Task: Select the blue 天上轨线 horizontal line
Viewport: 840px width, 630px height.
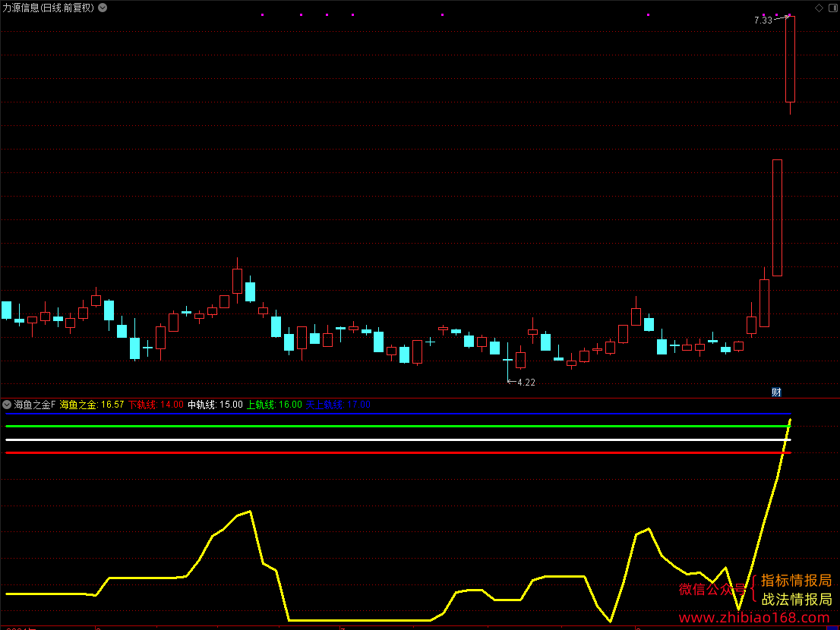Action: pos(398,414)
